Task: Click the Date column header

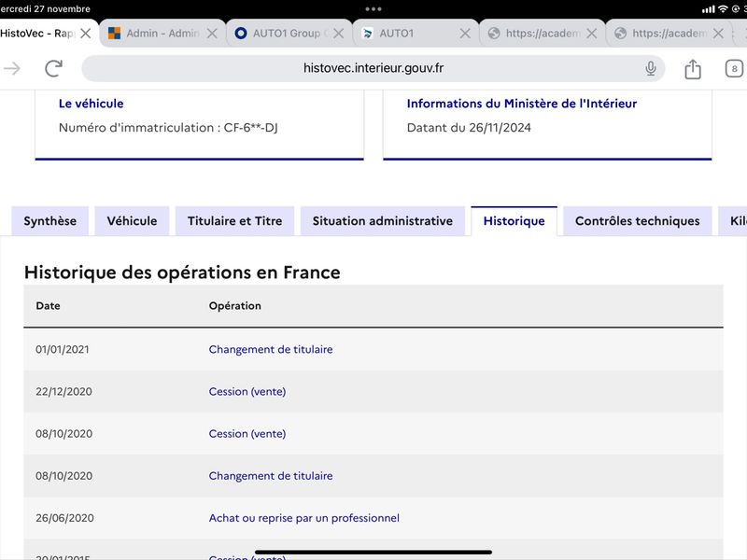Action: [x=49, y=306]
